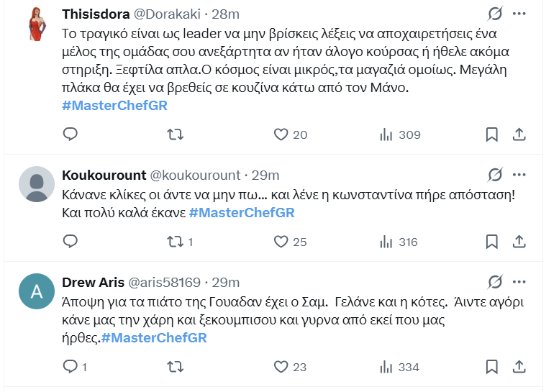
Task: Like Koukourount's tweet with 25 likes
Action: (281, 242)
